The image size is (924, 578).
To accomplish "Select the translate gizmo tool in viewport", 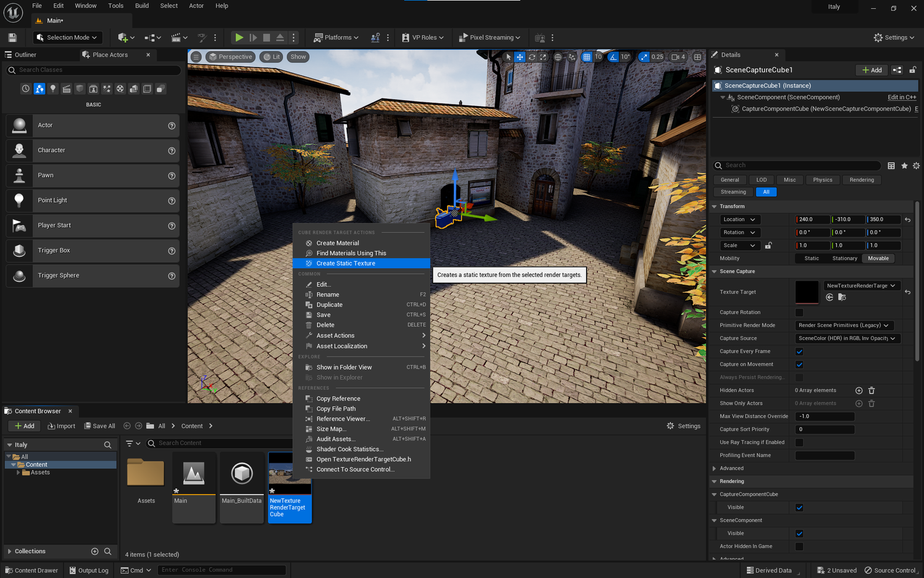I will tap(520, 57).
